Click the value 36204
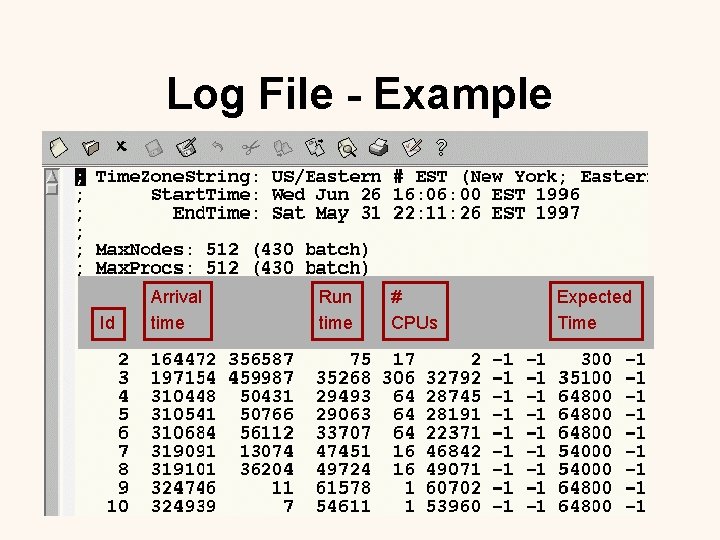This screenshot has width=720, height=540. coord(267,469)
